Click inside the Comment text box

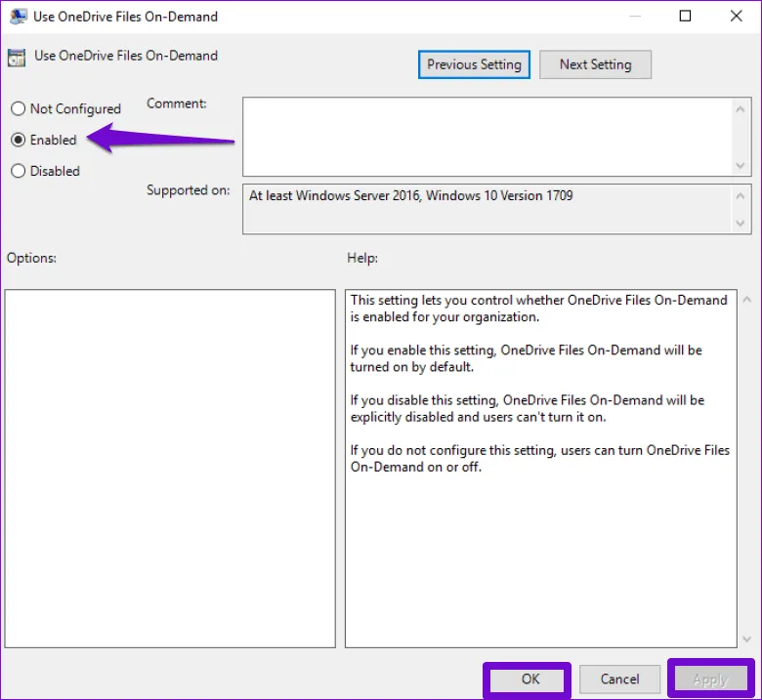[484, 136]
